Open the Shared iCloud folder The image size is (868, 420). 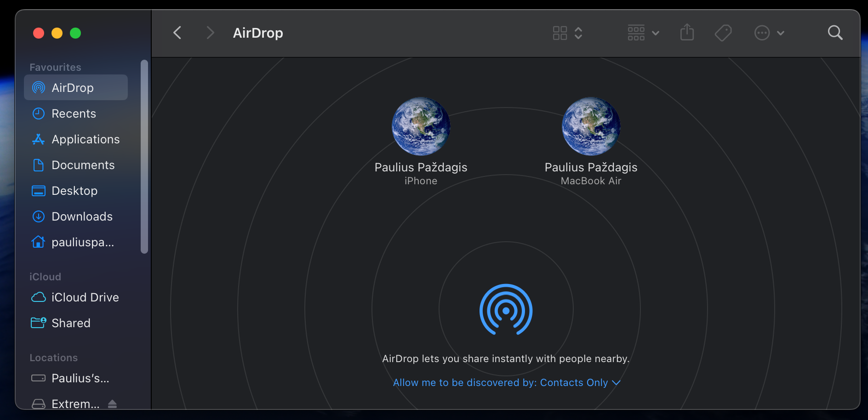click(x=76, y=323)
